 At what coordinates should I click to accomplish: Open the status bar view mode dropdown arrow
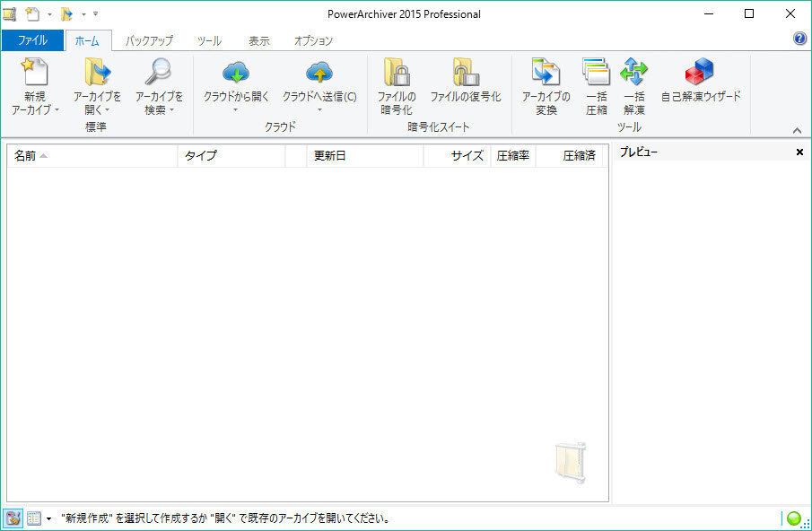[x=48, y=518]
